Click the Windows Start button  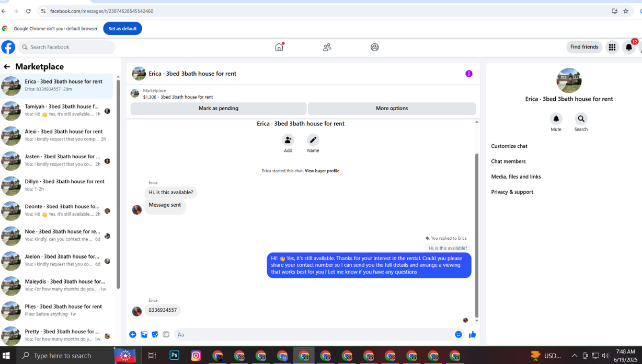(6, 356)
